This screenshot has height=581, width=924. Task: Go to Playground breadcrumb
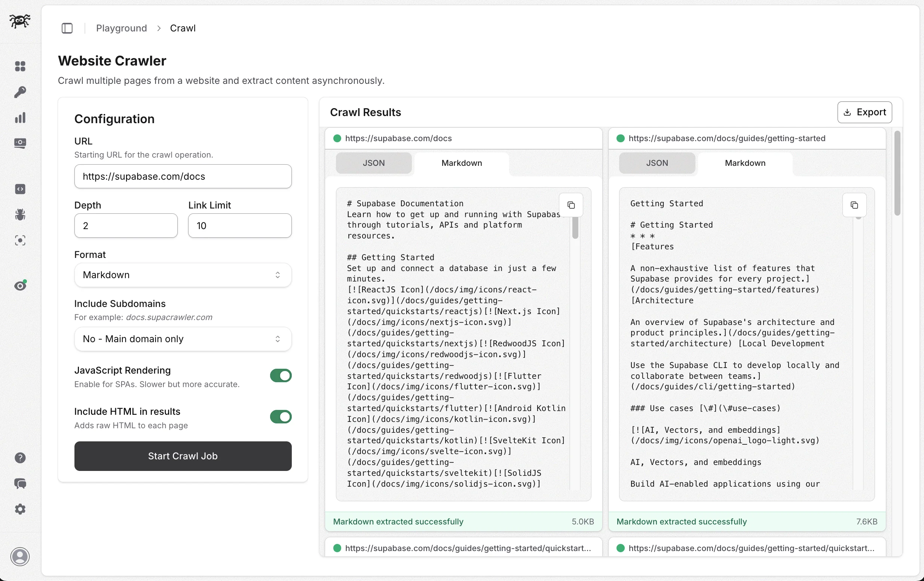pyautogui.click(x=121, y=28)
